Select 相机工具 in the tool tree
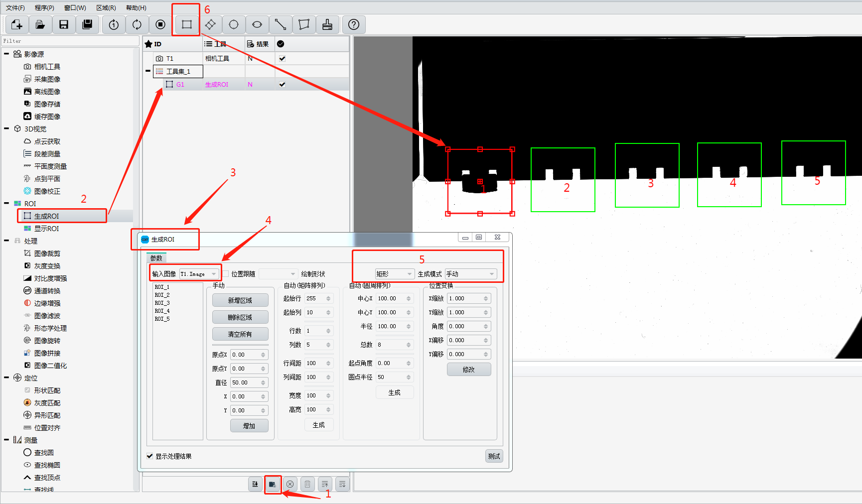Screen dimensions: 862x504 47,67
